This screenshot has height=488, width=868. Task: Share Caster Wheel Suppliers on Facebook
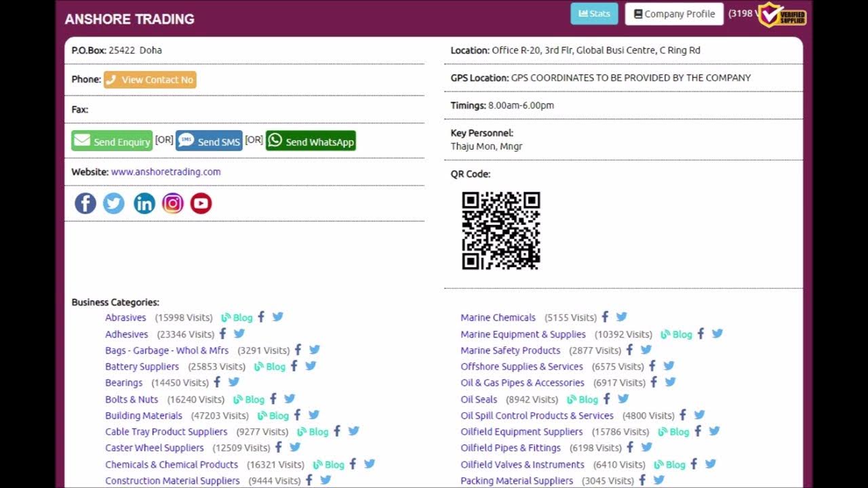(x=278, y=447)
